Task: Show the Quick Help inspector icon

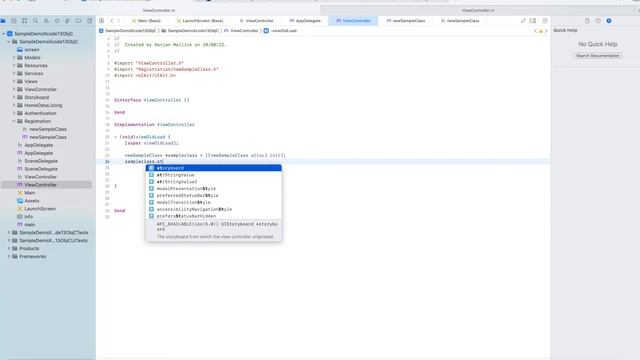Action: point(609,20)
